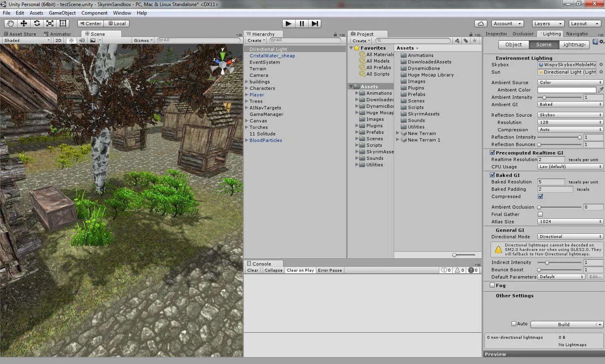The image size is (605, 364).
Task: Toggle console info message count
Action: pos(446,270)
